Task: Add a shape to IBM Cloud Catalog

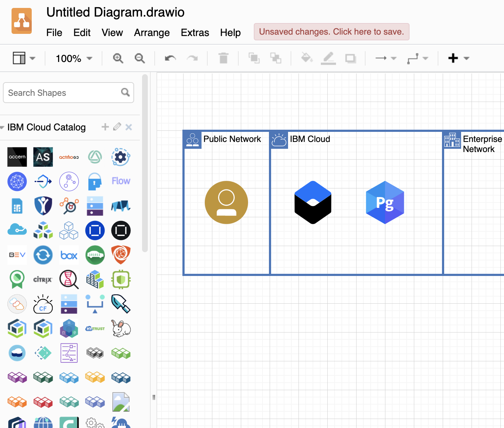Action: click(105, 127)
